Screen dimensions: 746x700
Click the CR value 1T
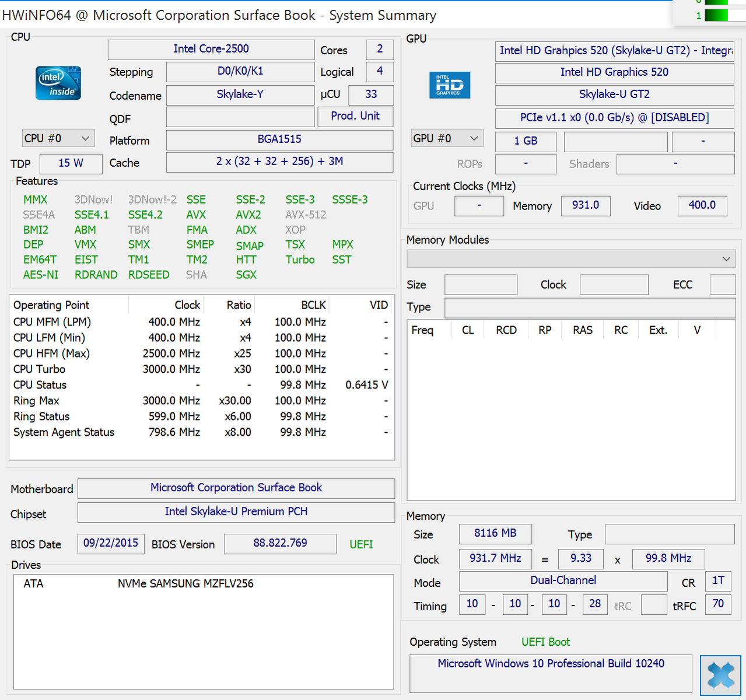pyautogui.click(x=718, y=581)
